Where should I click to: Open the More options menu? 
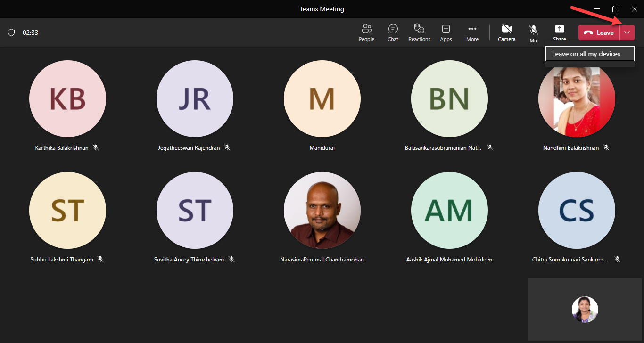(472, 33)
